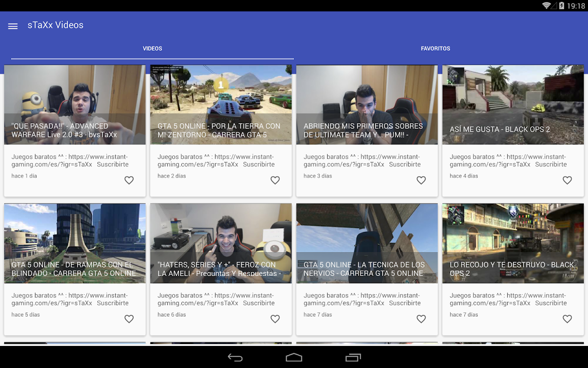
Task: Favorite the "ABRIENDO MIS PRIMEROS SOBRES" video
Action: point(421,180)
